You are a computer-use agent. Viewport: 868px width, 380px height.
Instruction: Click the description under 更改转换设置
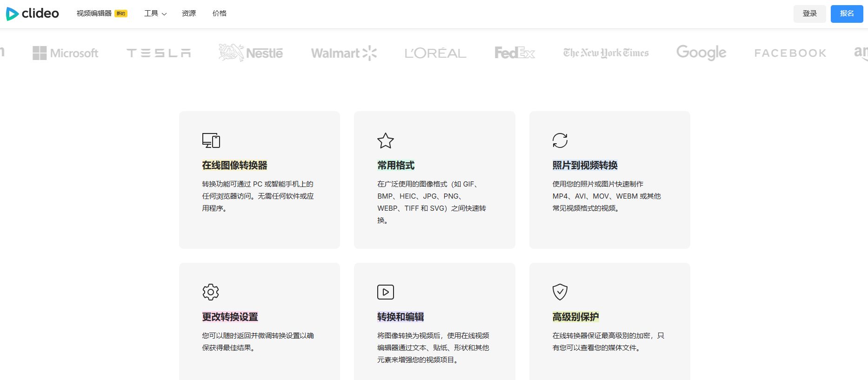coord(258,342)
